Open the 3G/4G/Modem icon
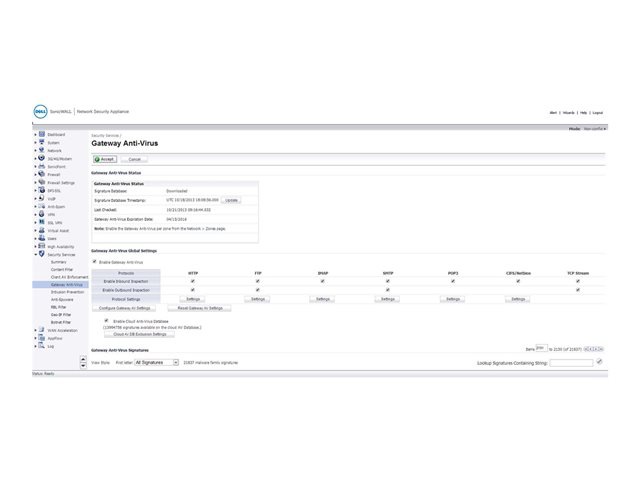The height and width of the screenshot is (480, 640). tap(42, 158)
